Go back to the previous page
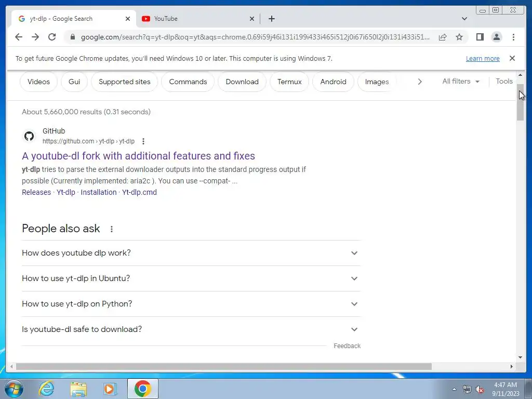The height and width of the screenshot is (399, 532). click(x=19, y=37)
